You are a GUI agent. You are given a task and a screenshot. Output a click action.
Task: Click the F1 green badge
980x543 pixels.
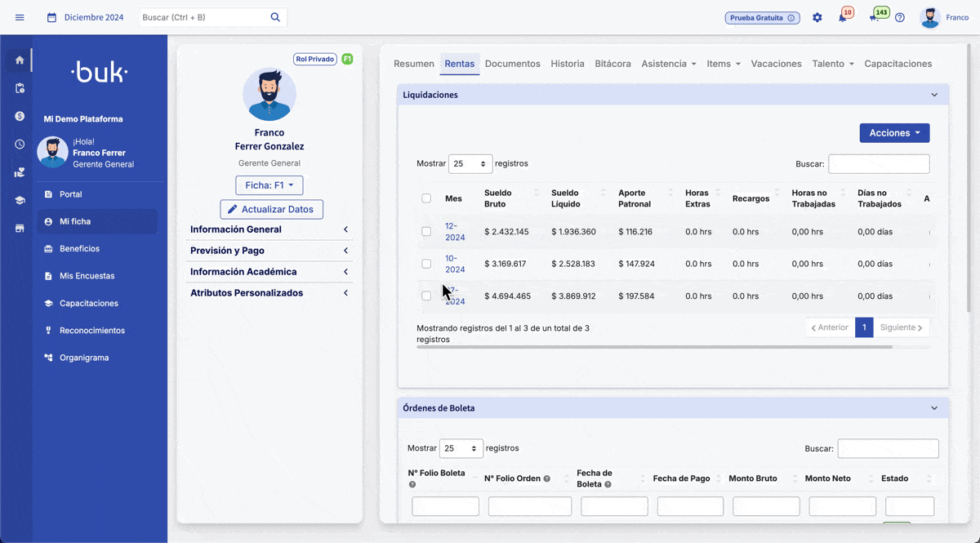[x=347, y=59]
